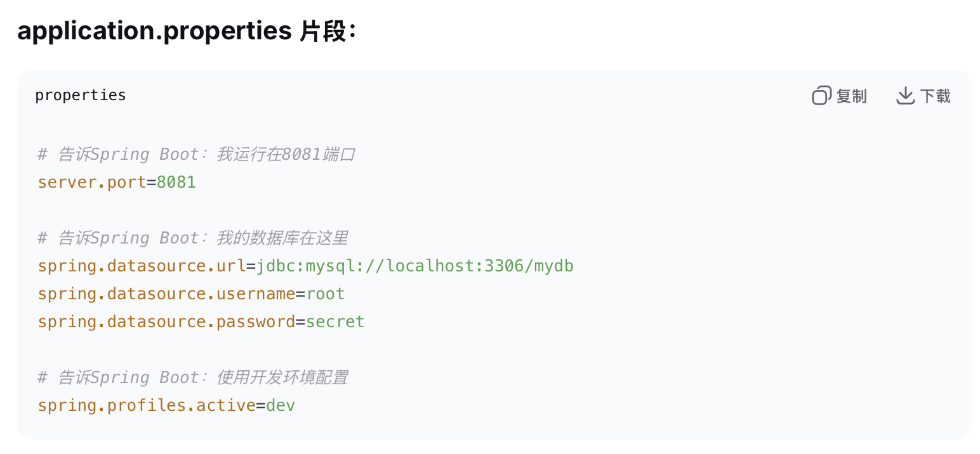Select the username value root
This screenshot has width=980, height=454.
tap(326, 294)
